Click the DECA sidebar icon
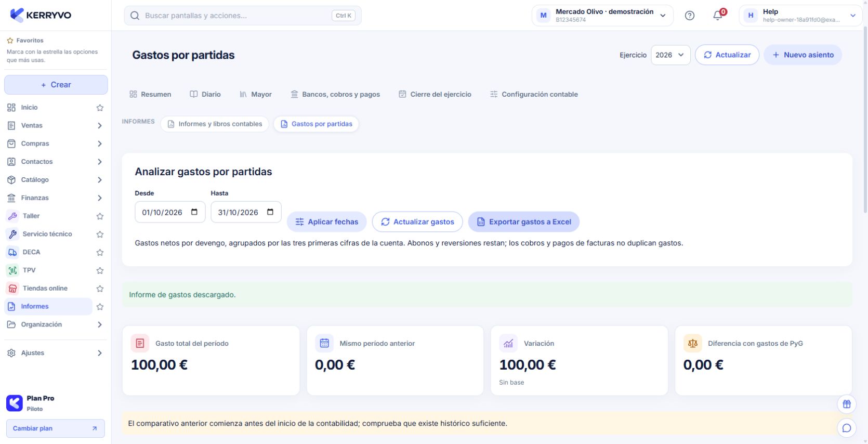868x444 pixels. [12, 252]
